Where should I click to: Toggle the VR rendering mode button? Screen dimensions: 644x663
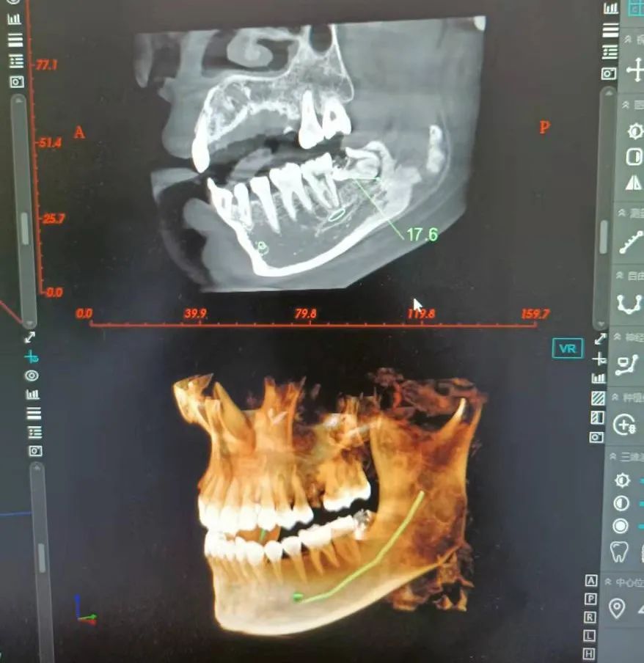click(567, 348)
